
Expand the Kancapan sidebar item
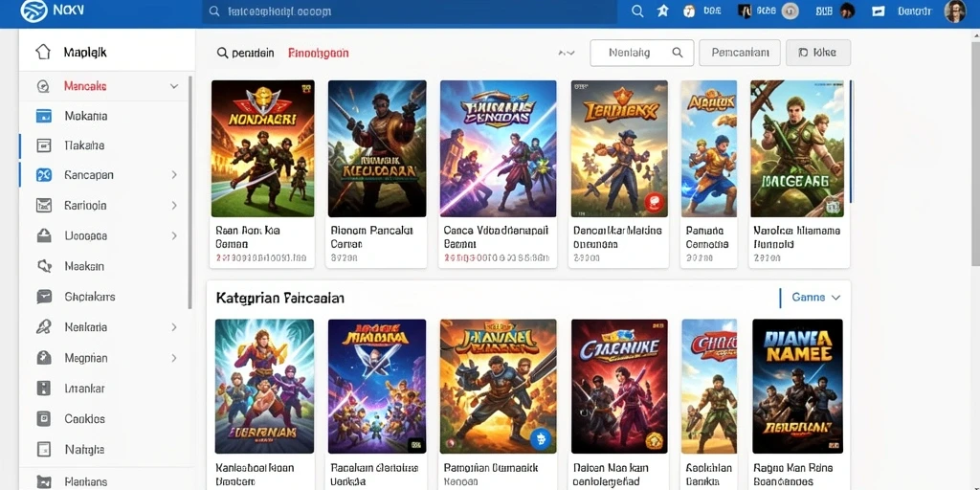(174, 175)
